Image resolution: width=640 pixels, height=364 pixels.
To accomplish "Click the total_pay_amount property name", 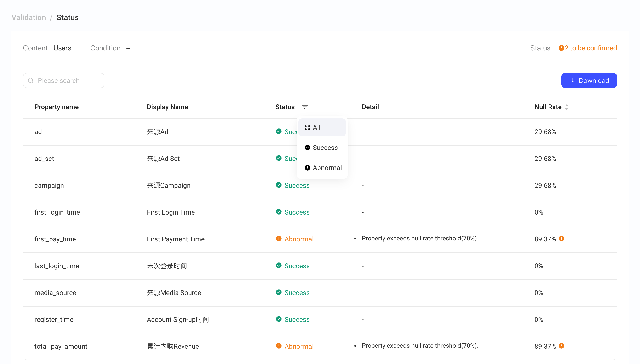I will tap(61, 347).
